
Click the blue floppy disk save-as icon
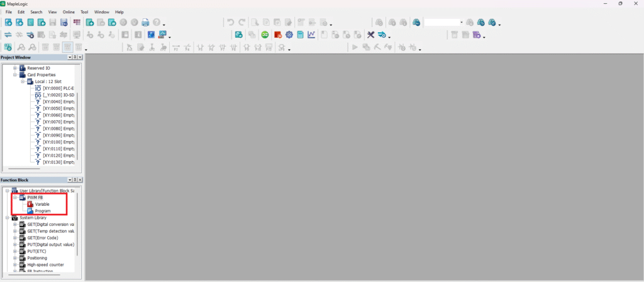tap(64, 22)
